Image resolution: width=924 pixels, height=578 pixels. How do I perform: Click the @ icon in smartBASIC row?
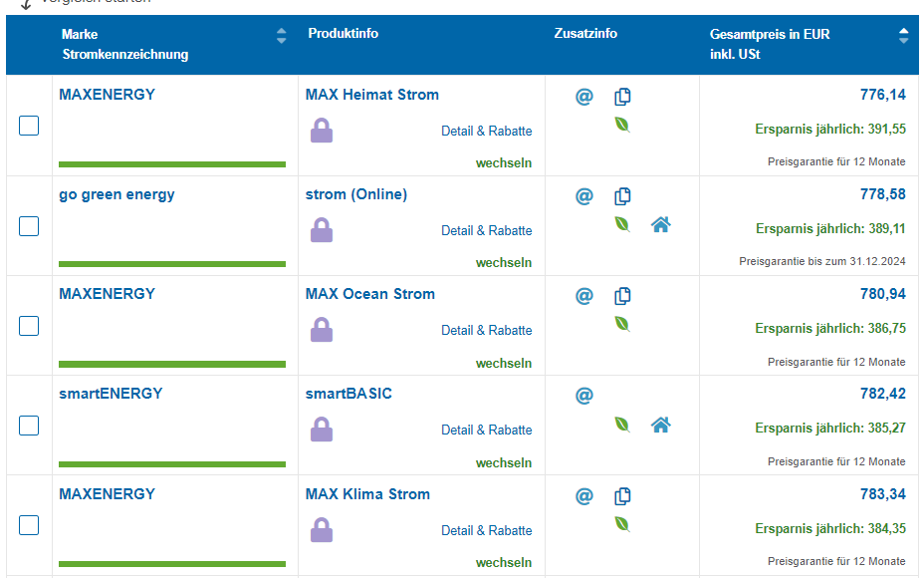point(584,396)
